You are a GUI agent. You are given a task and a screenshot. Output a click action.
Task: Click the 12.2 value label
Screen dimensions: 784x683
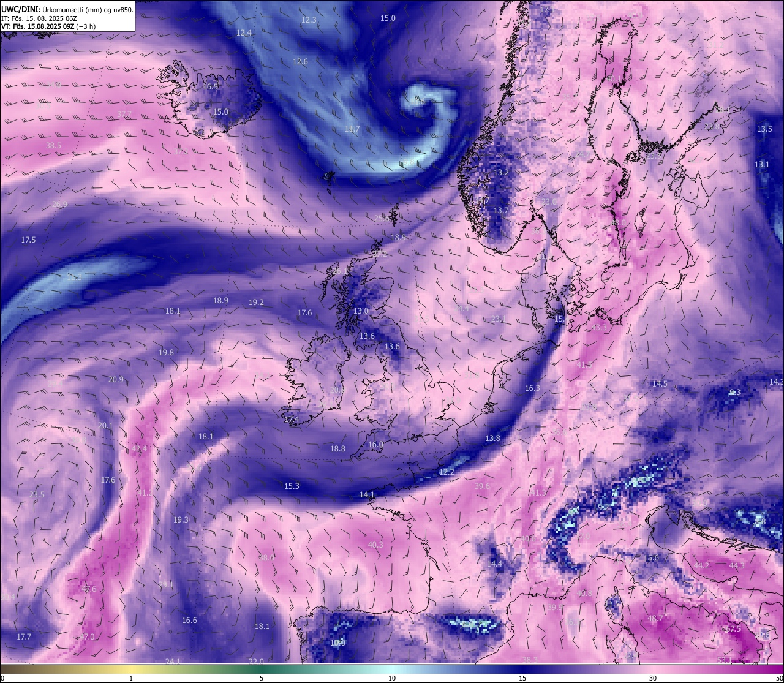(x=447, y=472)
